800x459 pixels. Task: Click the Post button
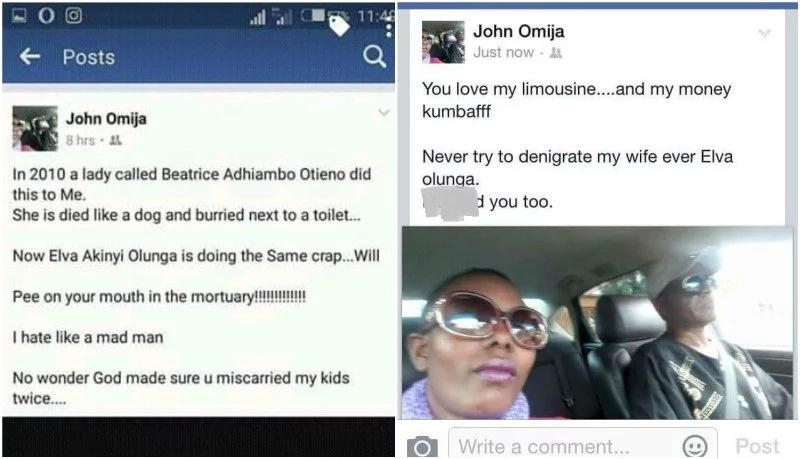[x=757, y=446]
